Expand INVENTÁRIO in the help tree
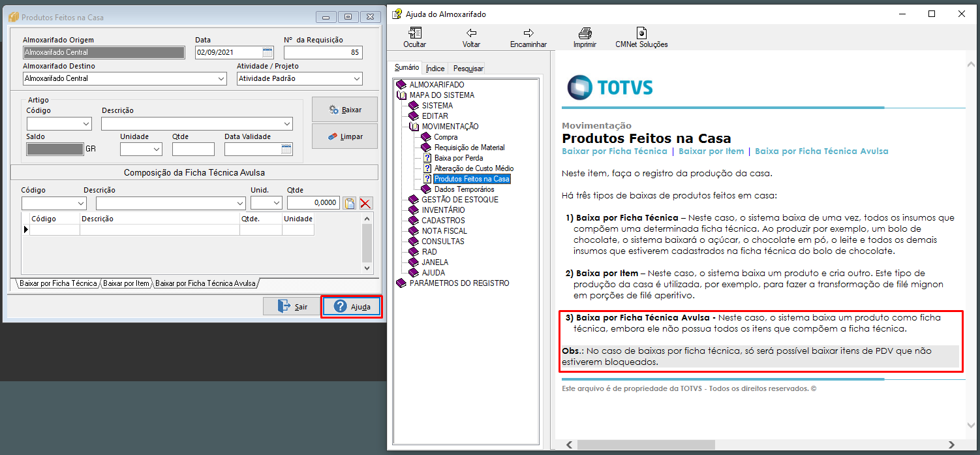The width and height of the screenshot is (980, 455). pyautogui.click(x=443, y=210)
